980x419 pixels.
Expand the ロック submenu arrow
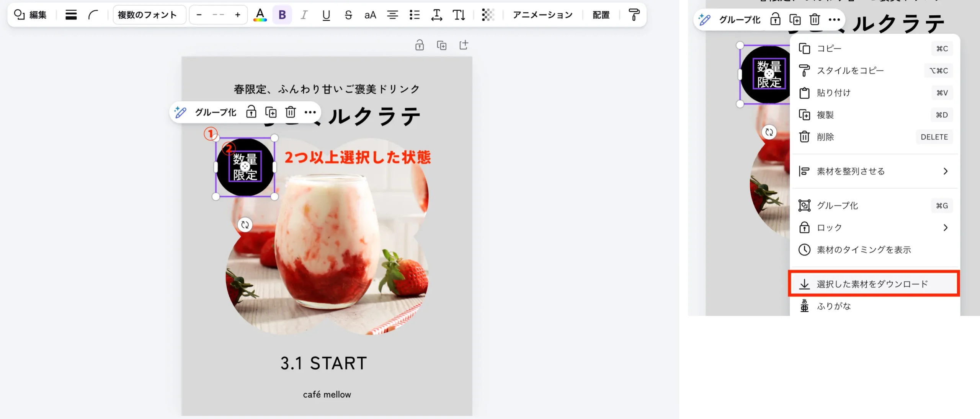(x=946, y=228)
